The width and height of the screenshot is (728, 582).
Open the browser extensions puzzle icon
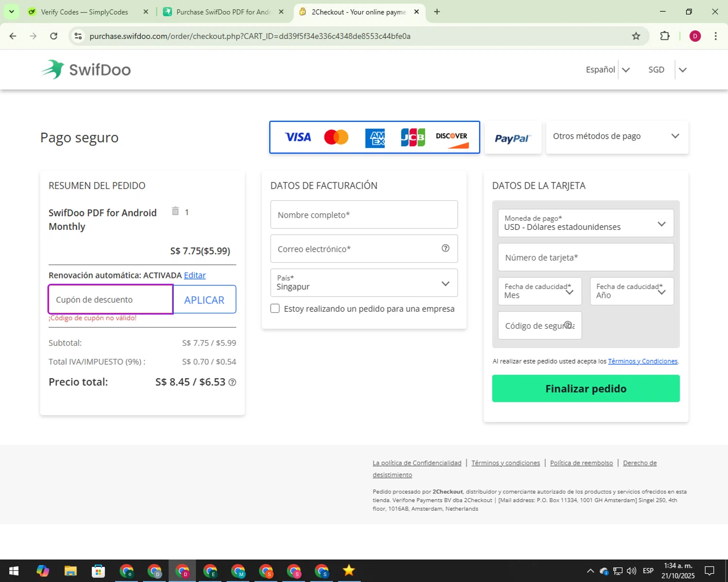[665, 36]
